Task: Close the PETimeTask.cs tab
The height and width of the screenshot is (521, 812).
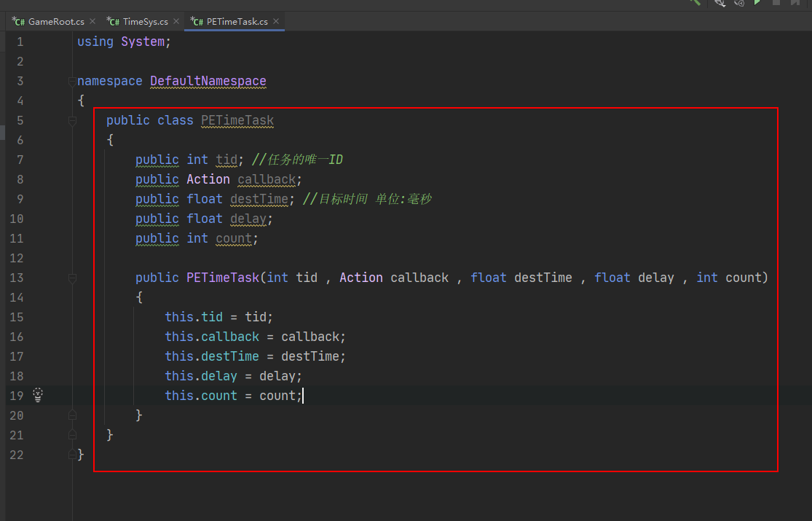Action: tap(276, 21)
